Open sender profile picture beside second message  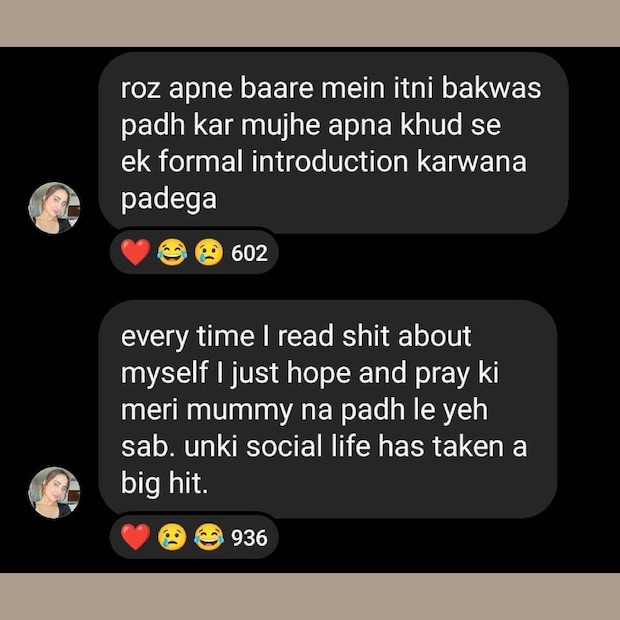[x=54, y=493]
